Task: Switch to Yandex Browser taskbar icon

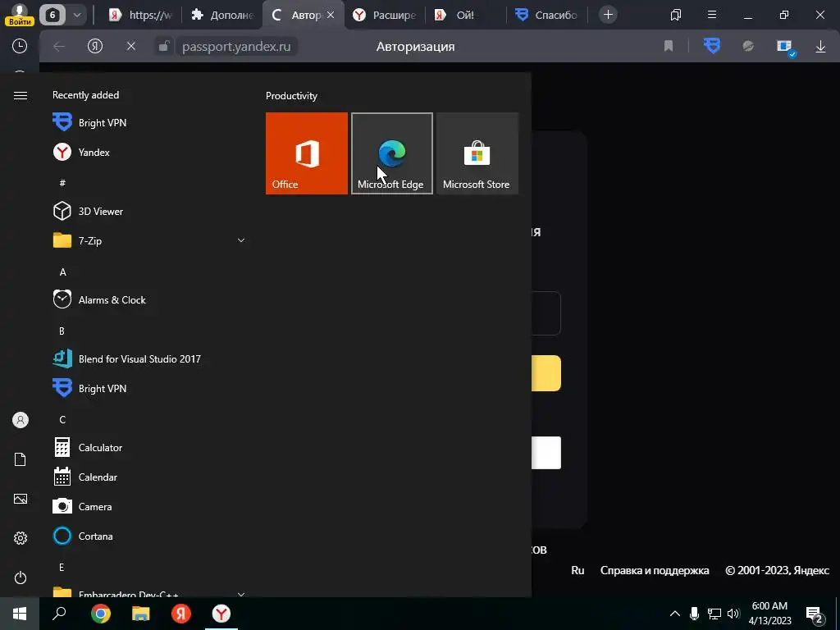Action: coord(221,614)
